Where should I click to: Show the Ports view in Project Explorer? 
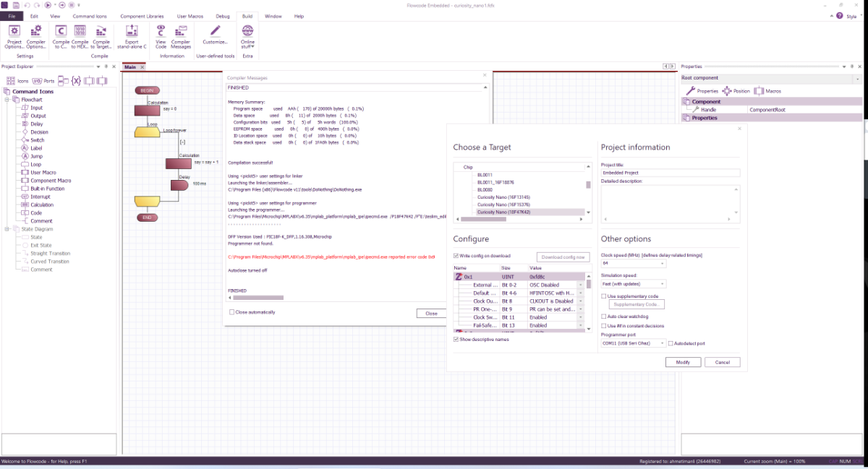(43, 81)
